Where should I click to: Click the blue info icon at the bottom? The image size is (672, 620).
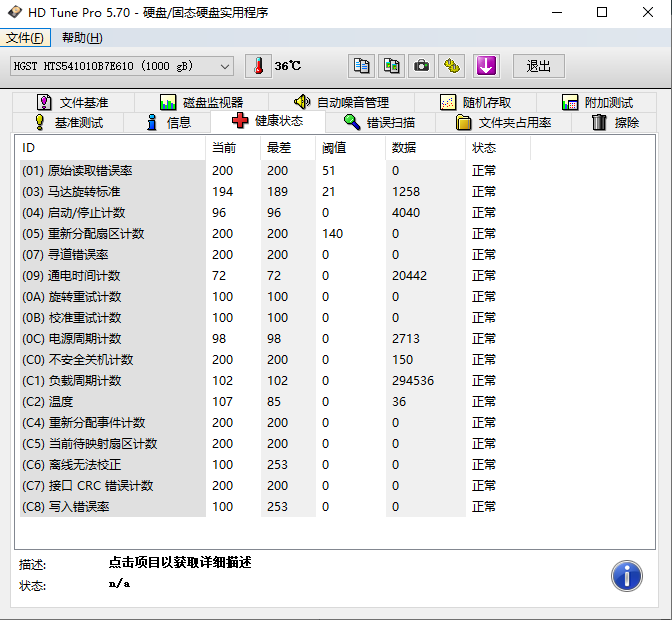[x=627, y=576]
